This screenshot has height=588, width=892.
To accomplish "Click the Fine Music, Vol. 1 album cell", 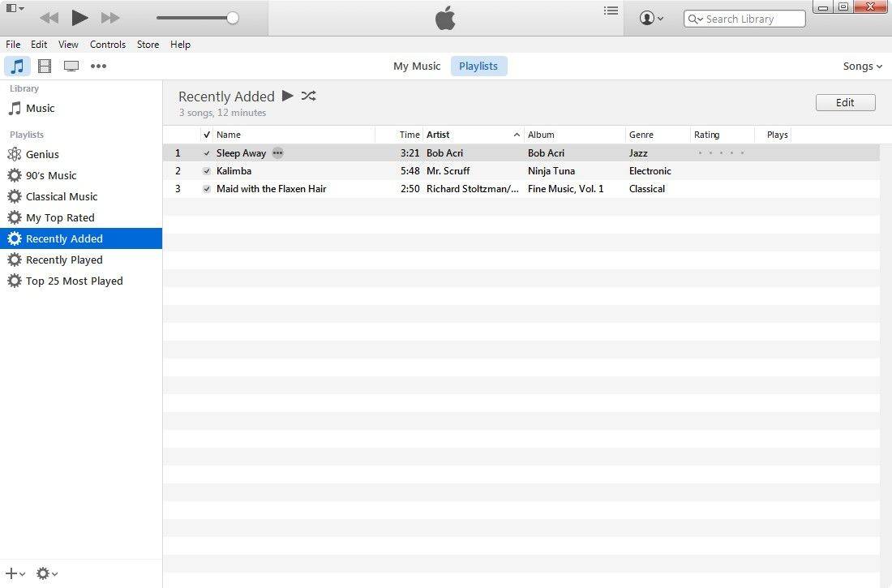I will [565, 189].
